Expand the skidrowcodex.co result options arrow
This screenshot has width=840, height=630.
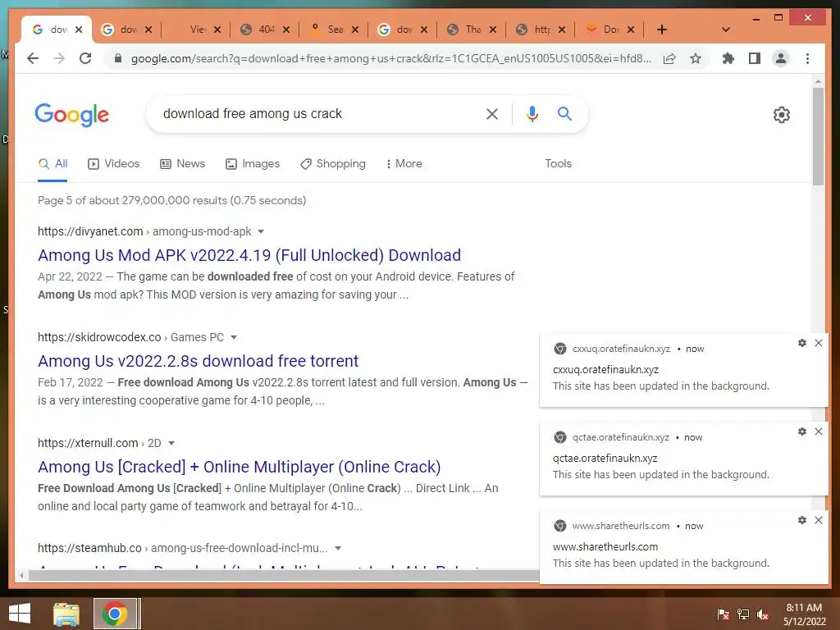click(234, 337)
